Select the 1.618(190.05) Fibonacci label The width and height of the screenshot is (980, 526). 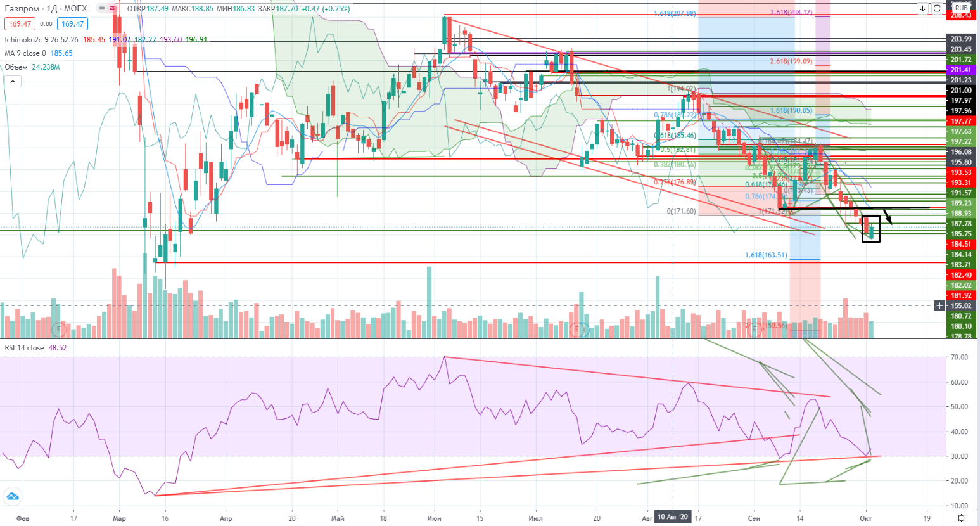click(791, 110)
